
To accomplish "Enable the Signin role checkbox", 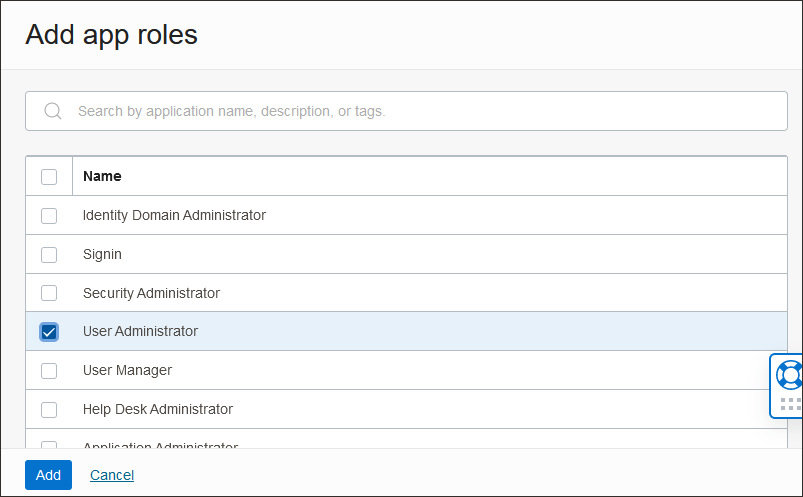I will [49, 254].
